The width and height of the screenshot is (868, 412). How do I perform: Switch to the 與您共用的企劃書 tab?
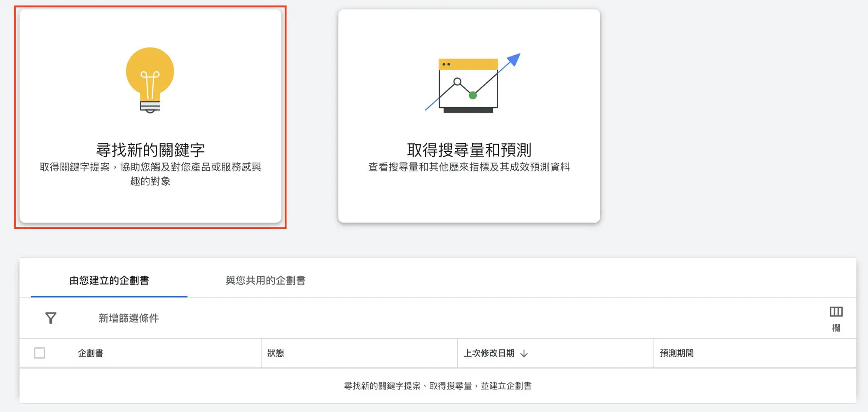(x=265, y=281)
